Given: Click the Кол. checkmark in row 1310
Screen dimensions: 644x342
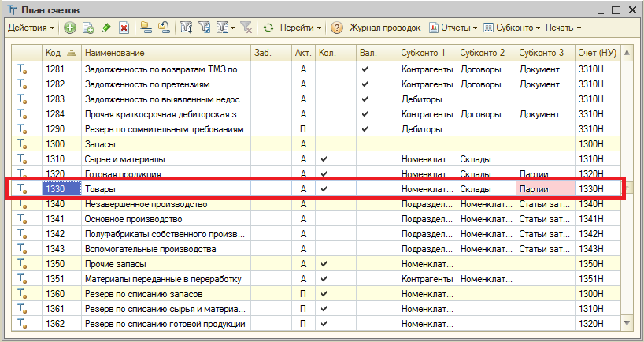Looking at the screenshot, I should coord(324,159).
